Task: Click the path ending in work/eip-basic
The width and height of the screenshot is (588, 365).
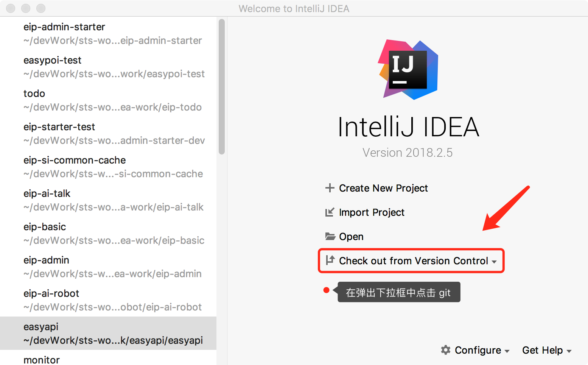Action: (114, 240)
